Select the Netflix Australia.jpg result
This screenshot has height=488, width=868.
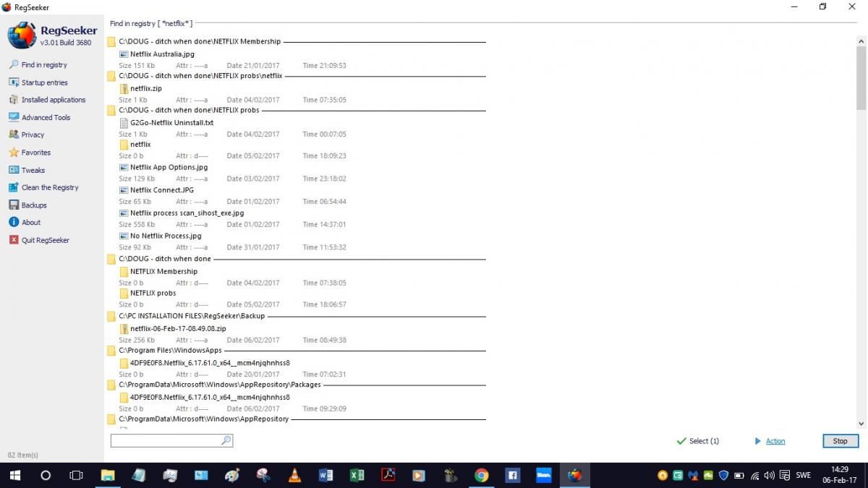(162, 54)
